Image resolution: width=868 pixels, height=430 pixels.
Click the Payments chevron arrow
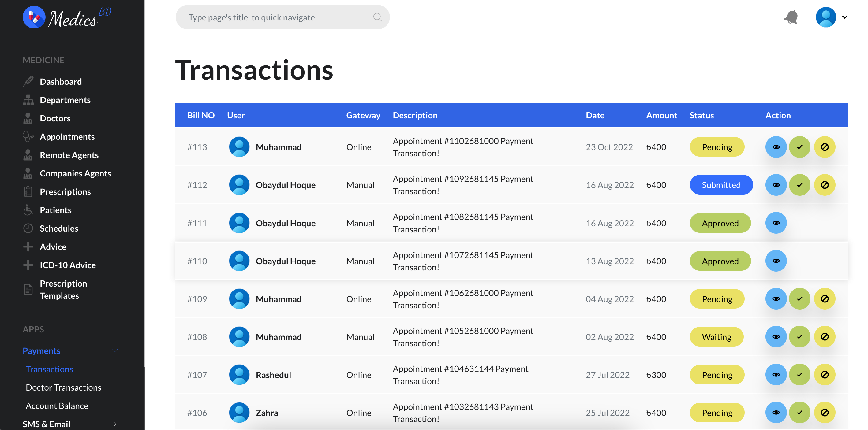coord(115,351)
